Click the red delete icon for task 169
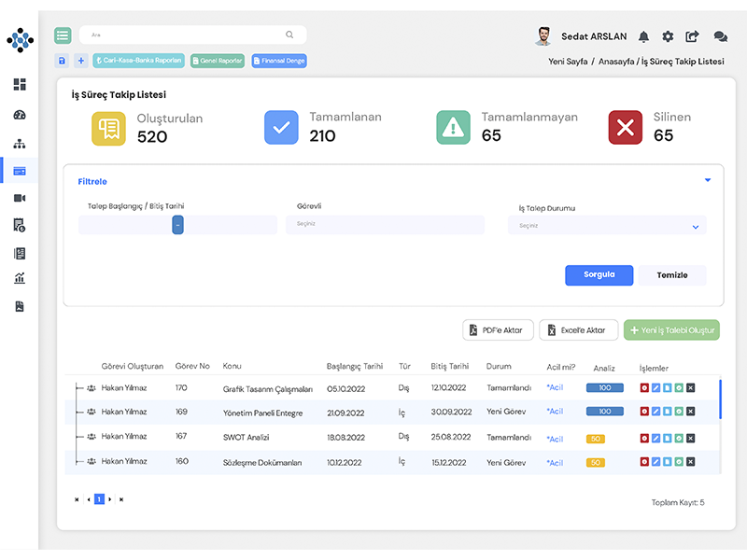747x560 pixels. 644,412
